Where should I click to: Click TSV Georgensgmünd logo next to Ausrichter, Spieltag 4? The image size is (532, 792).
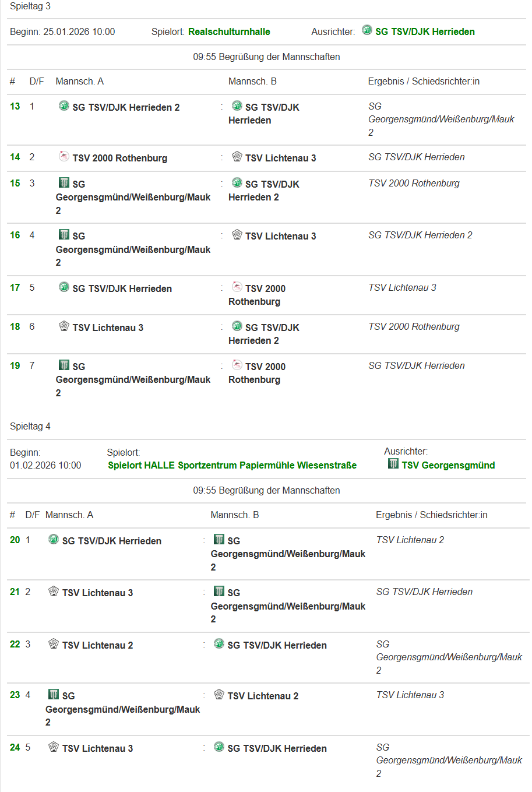point(393,464)
